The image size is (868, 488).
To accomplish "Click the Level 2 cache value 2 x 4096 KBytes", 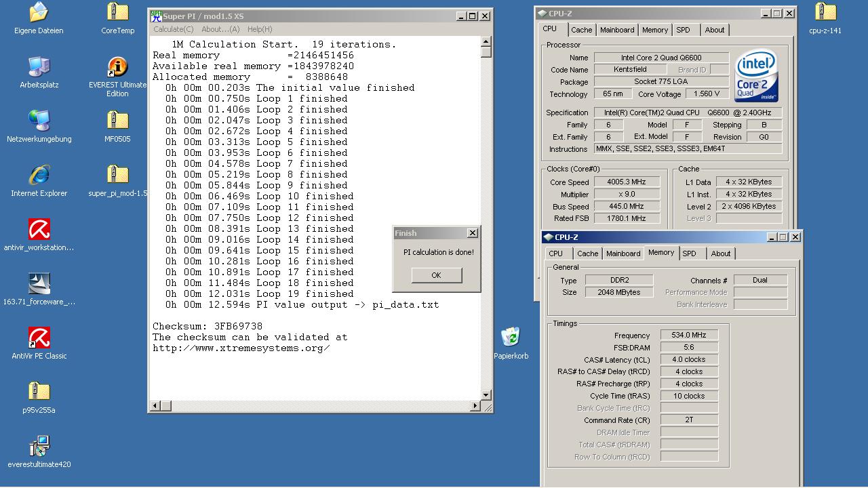I will point(749,206).
